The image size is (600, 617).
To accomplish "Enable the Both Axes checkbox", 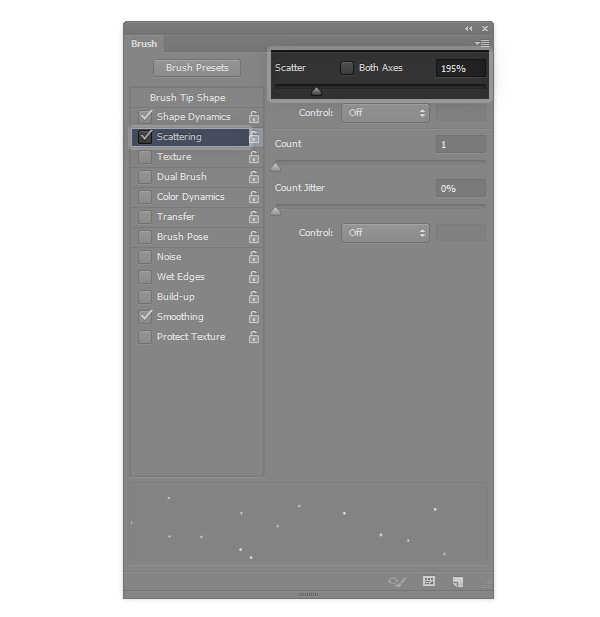I will pos(347,68).
